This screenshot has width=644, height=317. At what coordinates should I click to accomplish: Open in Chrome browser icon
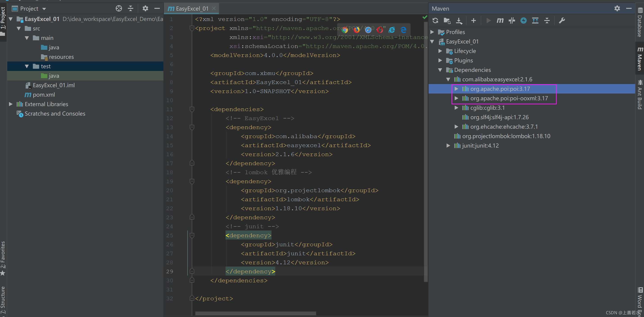pyautogui.click(x=345, y=30)
